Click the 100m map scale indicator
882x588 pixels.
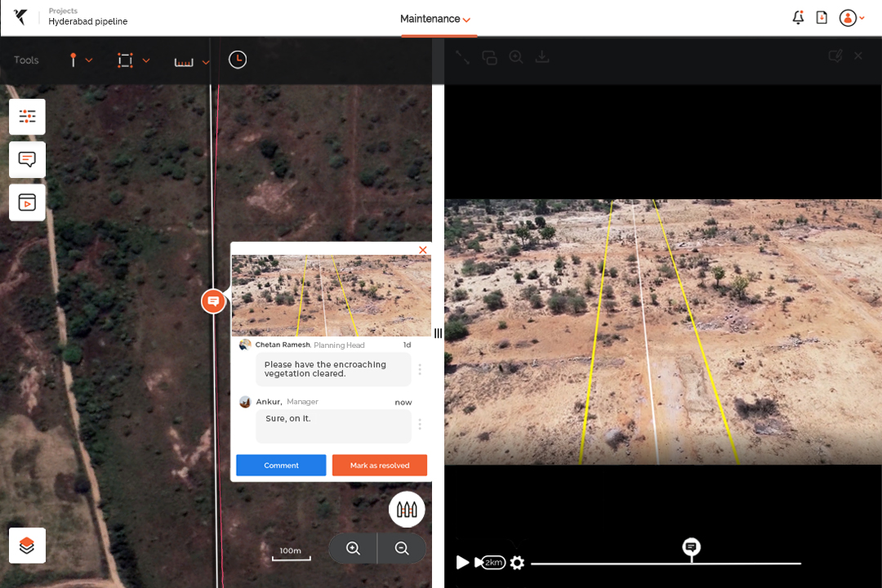click(292, 553)
